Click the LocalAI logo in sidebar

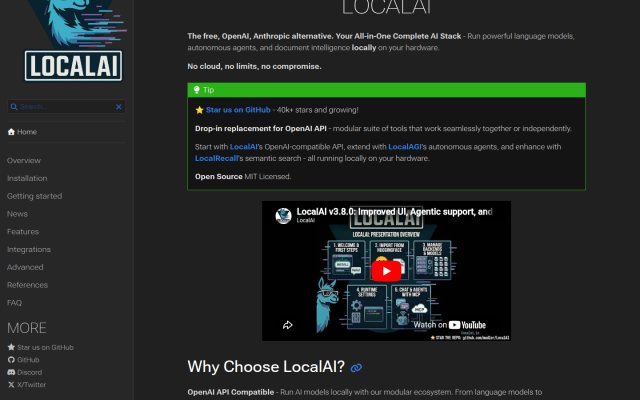(73, 41)
